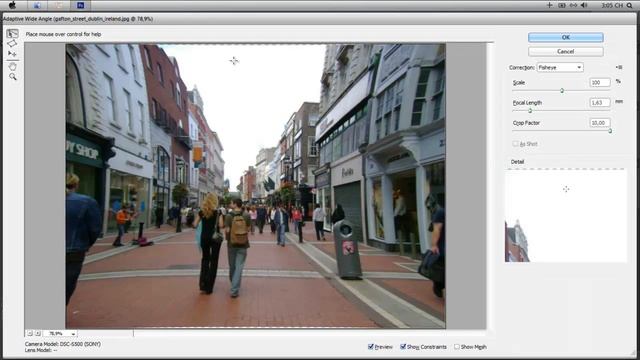Click the Camera Model DSC-S500 text
640x360 pixels.
tap(63, 344)
